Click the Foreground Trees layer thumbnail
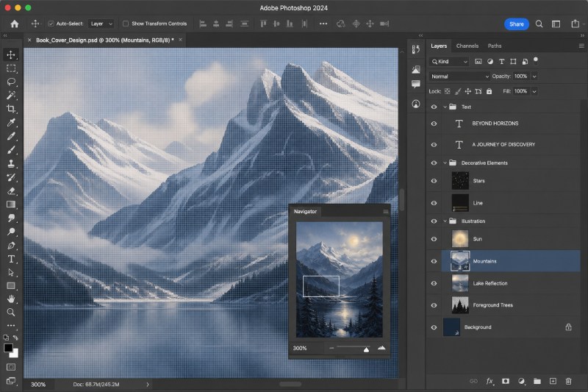Viewport: 588px width, 392px height. (460, 305)
